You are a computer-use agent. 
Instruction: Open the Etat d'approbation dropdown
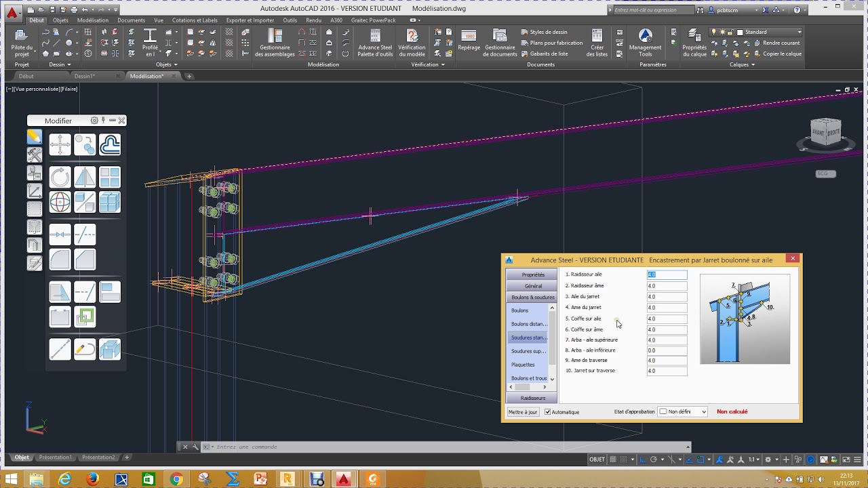683,411
